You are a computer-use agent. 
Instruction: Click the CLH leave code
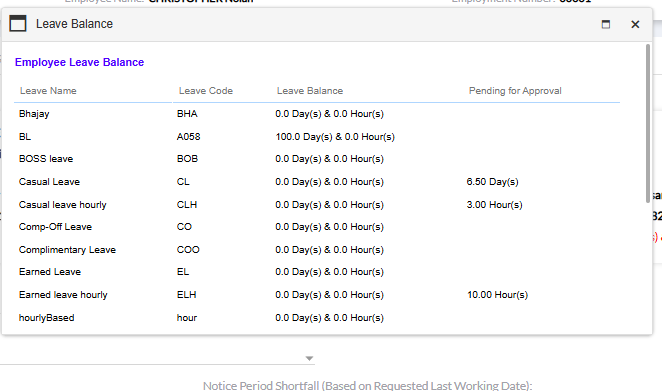[x=187, y=205]
